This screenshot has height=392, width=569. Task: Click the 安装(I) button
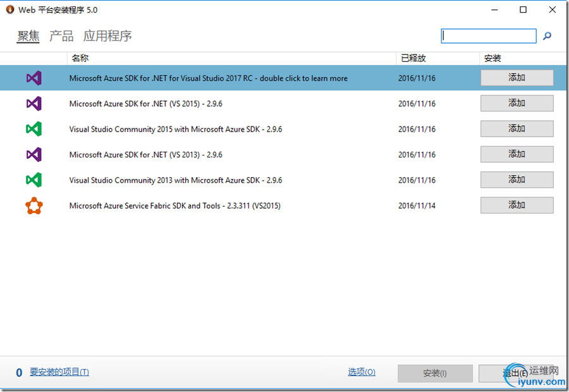coord(435,373)
